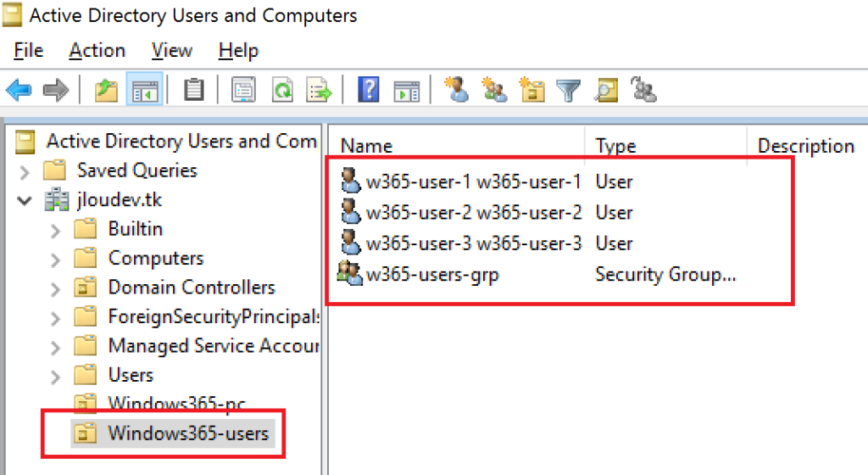
Task: Go up one level with folder icon
Action: [106, 90]
